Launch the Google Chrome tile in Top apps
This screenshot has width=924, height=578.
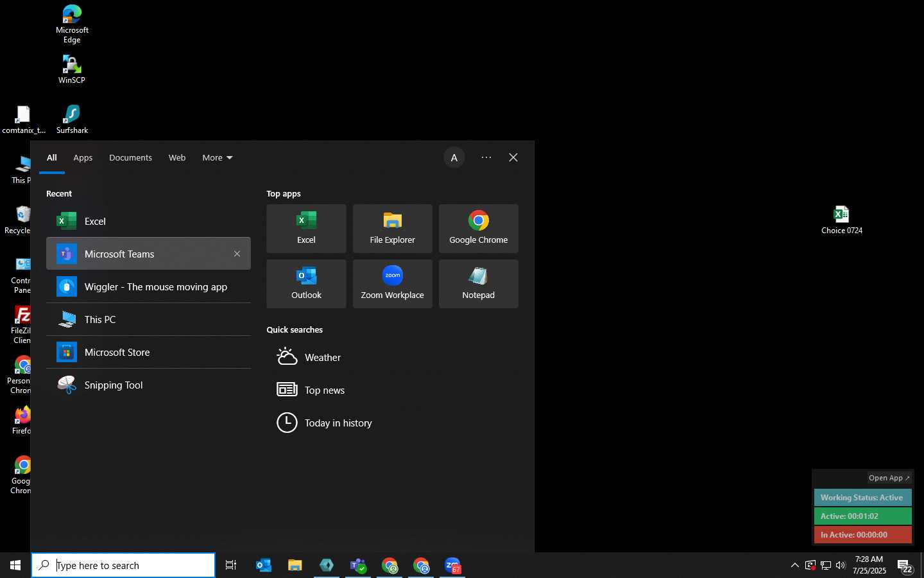click(479, 229)
